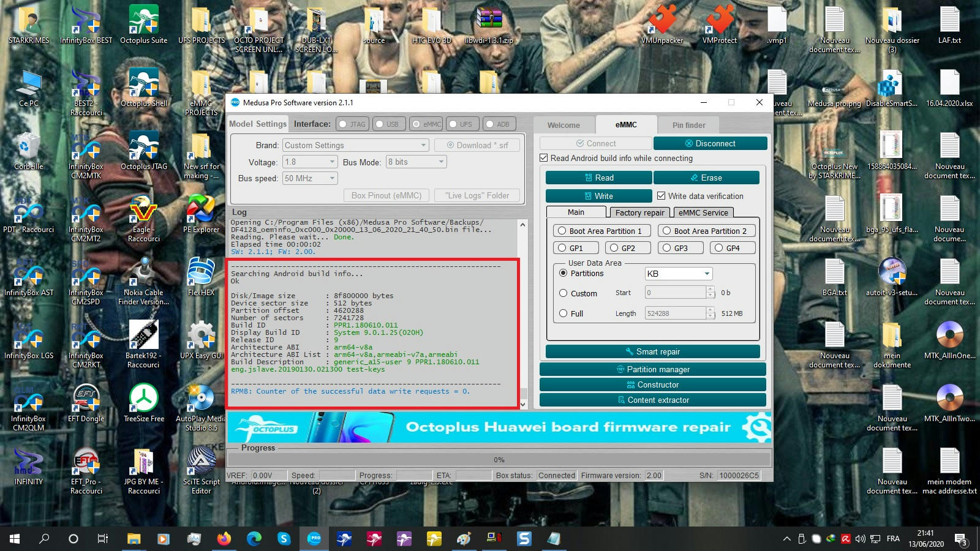Expand the Brand dropdown

click(423, 145)
